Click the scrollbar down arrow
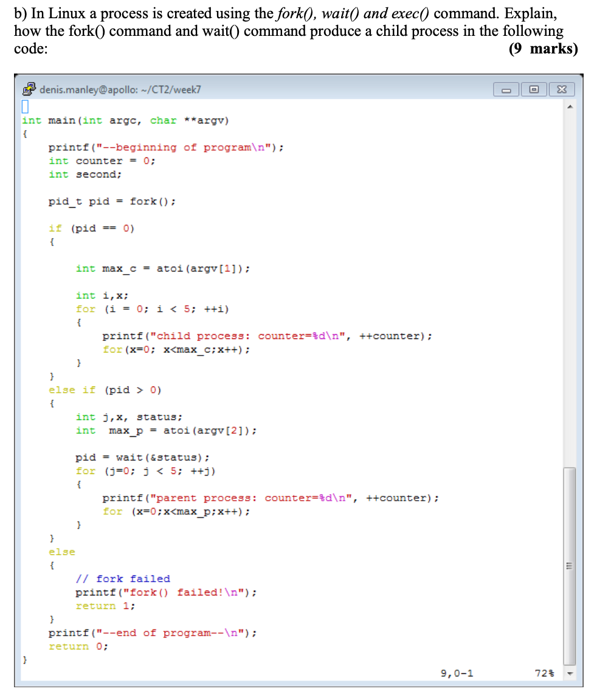The height and width of the screenshot is (700, 597). point(569,673)
